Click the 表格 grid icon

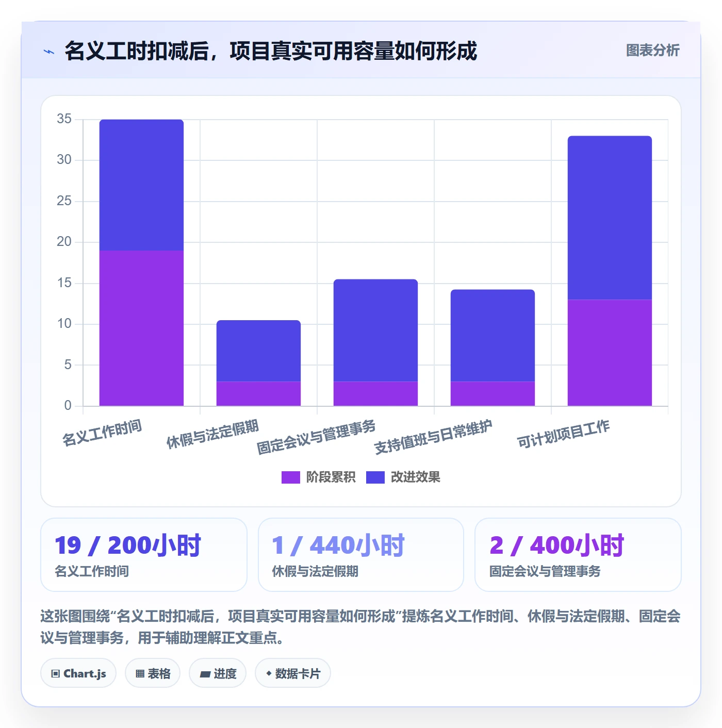tap(140, 674)
